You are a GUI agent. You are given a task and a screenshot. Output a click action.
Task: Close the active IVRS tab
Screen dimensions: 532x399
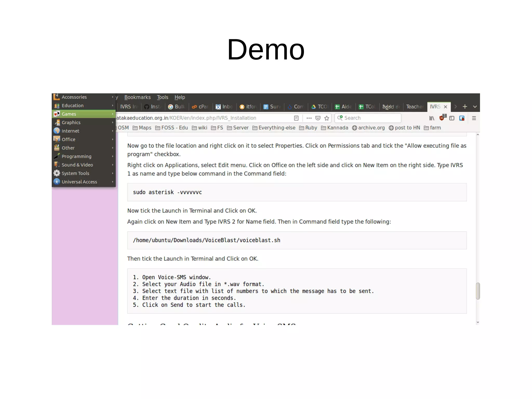tap(445, 107)
